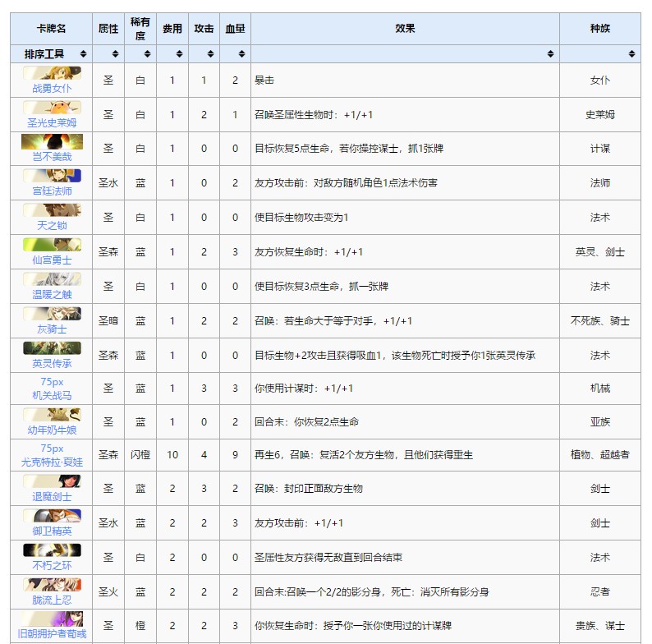652x644 pixels.
Task: Sort by 攻击 column arrows
Action: (x=210, y=54)
